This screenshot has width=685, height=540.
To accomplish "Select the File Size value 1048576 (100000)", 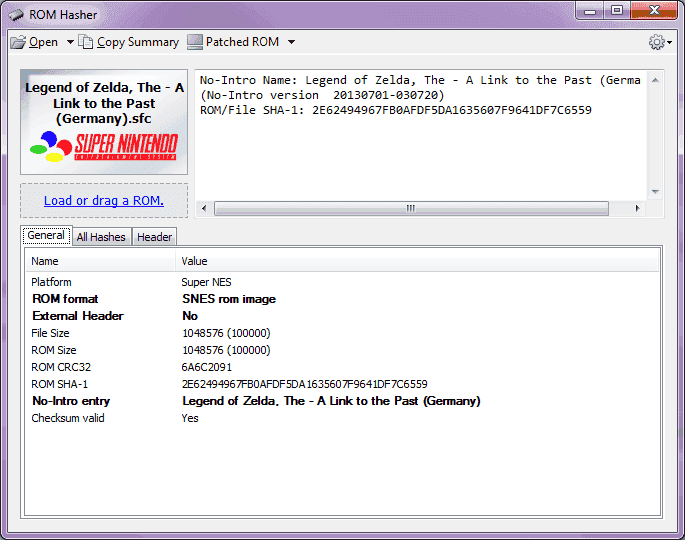I will (226, 333).
